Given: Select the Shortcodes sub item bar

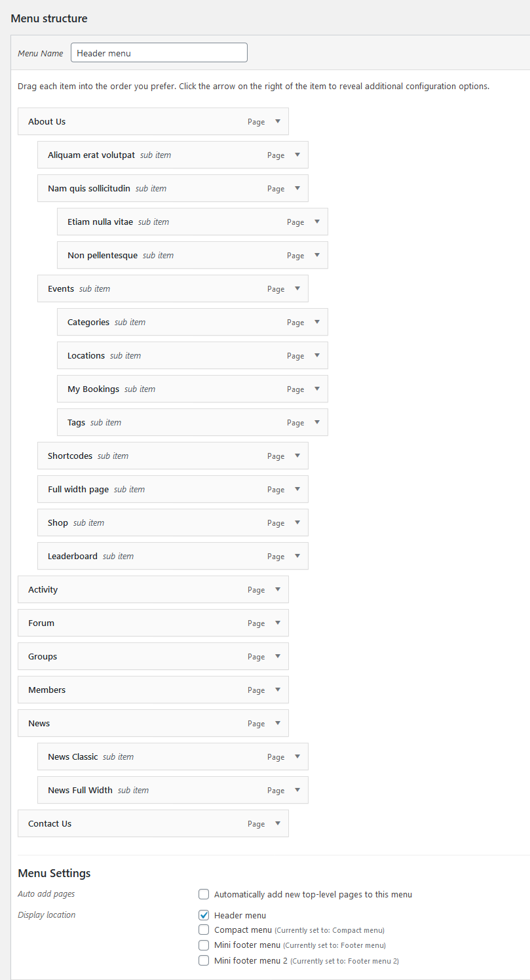Looking at the screenshot, I should click(x=173, y=456).
